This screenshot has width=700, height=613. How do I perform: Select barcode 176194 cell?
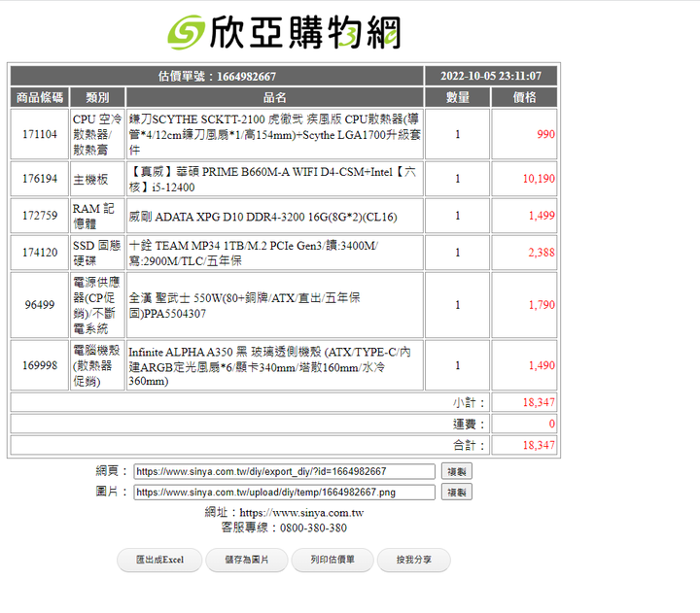point(40,179)
